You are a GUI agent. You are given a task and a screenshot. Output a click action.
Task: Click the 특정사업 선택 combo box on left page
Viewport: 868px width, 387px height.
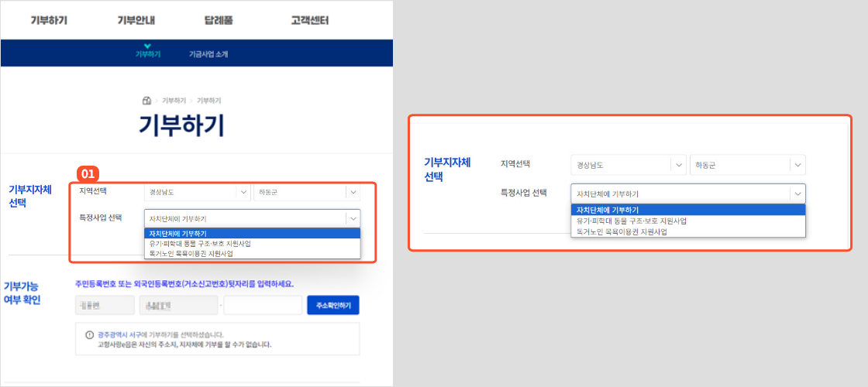click(x=252, y=218)
